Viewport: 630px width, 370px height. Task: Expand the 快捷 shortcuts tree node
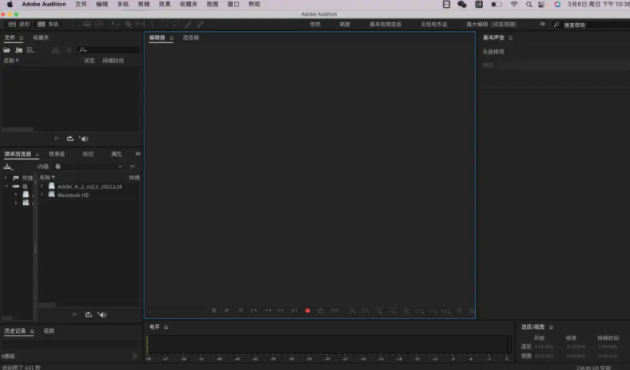pos(6,178)
